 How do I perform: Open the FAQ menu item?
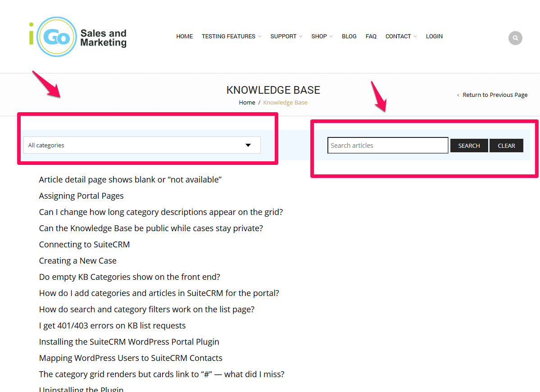pos(371,36)
